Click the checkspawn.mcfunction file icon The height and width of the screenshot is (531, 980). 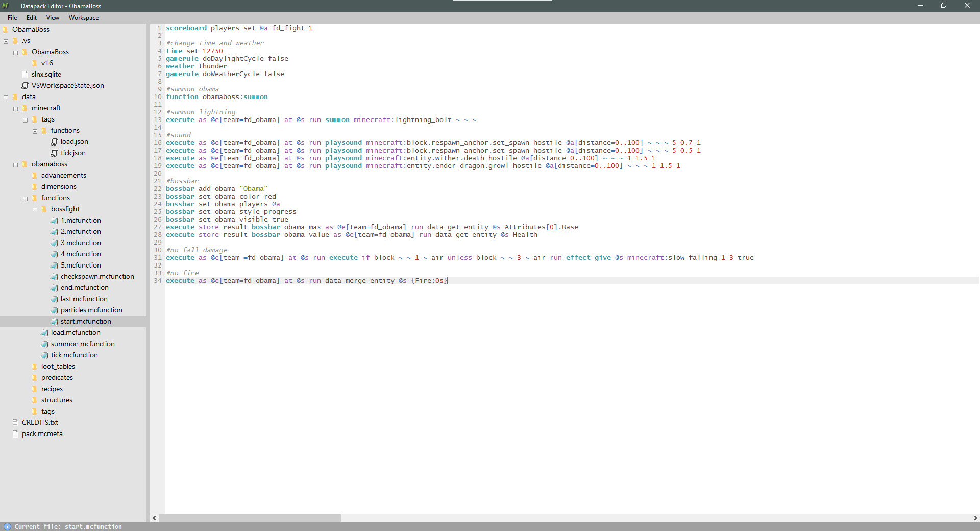point(54,276)
